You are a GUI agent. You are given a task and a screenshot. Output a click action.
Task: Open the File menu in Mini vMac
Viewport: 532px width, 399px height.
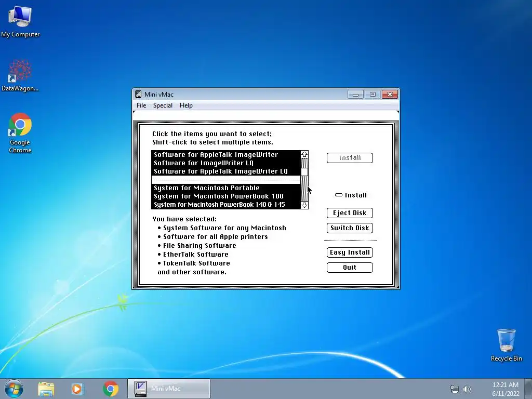tap(141, 105)
